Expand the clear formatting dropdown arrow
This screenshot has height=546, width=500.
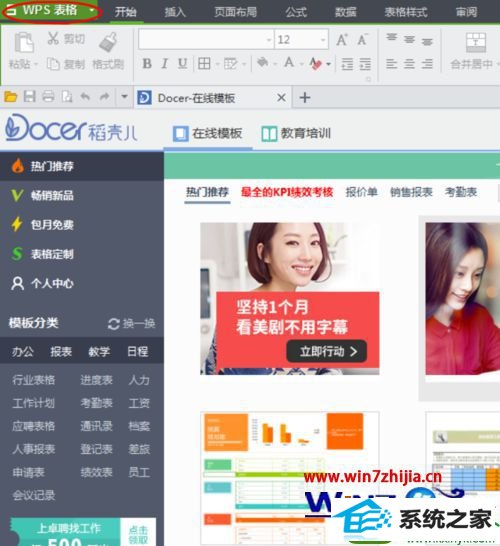coord(328,64)
